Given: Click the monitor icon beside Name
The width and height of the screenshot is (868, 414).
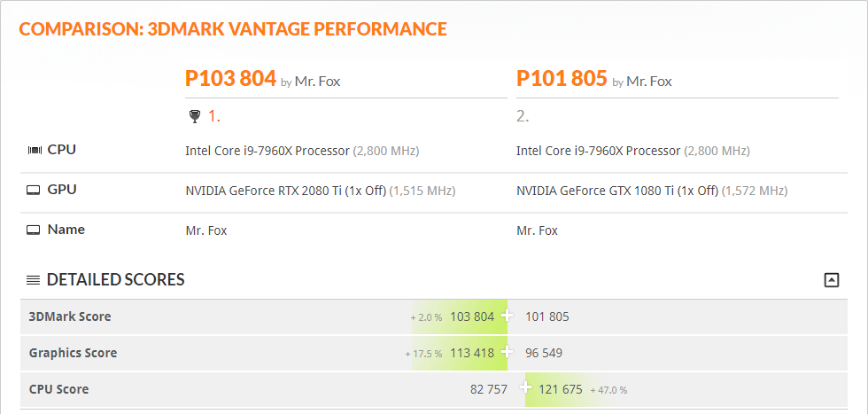Looking at the screenshot, I should click(x=34, y=230).
